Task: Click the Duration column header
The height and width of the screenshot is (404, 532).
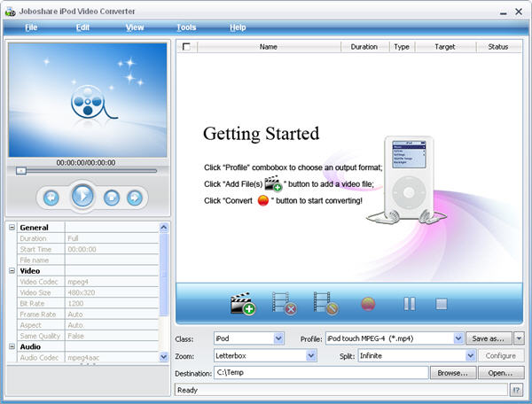Action: (x=364, y=47)
